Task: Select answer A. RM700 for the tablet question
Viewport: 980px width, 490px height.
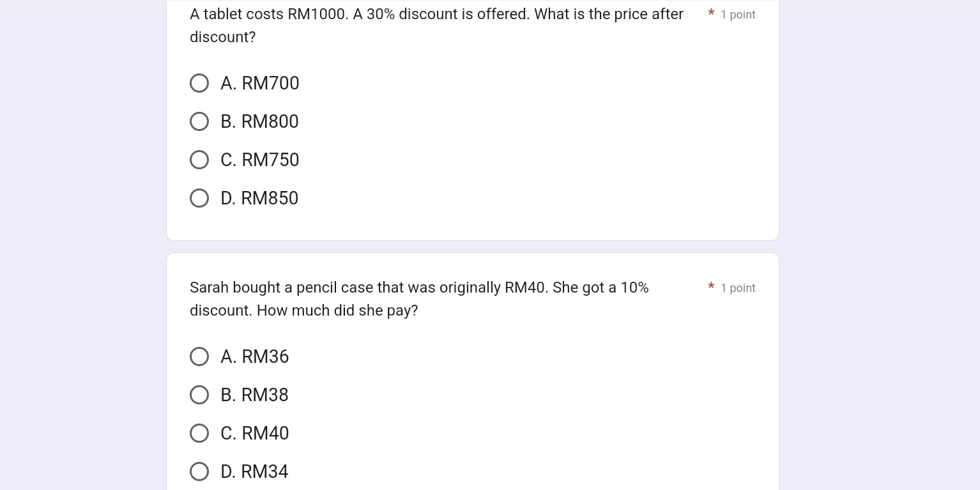Action: pos(199,83)
